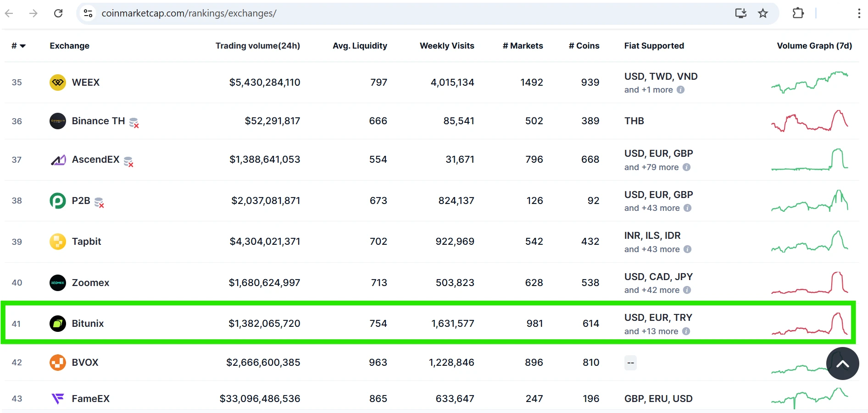Click the info icon beside WEEX's '+1 more'
The width and height of the screenshot is (868, 413).
681,90
